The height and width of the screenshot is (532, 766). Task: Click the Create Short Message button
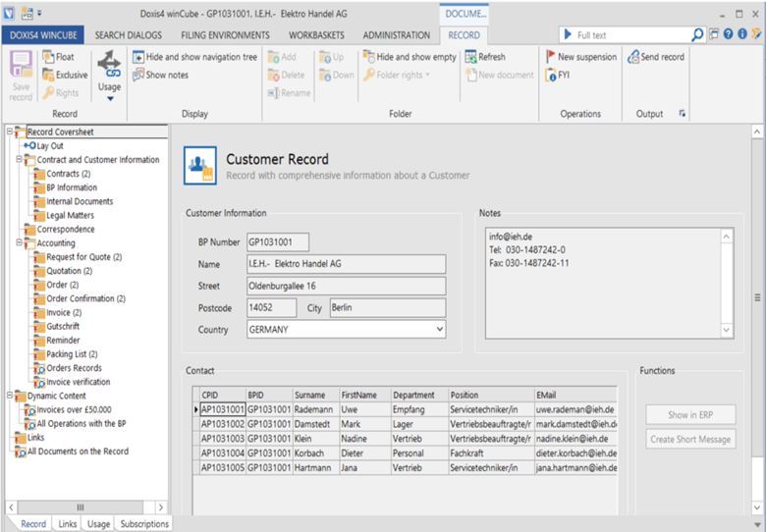[690, 439]
